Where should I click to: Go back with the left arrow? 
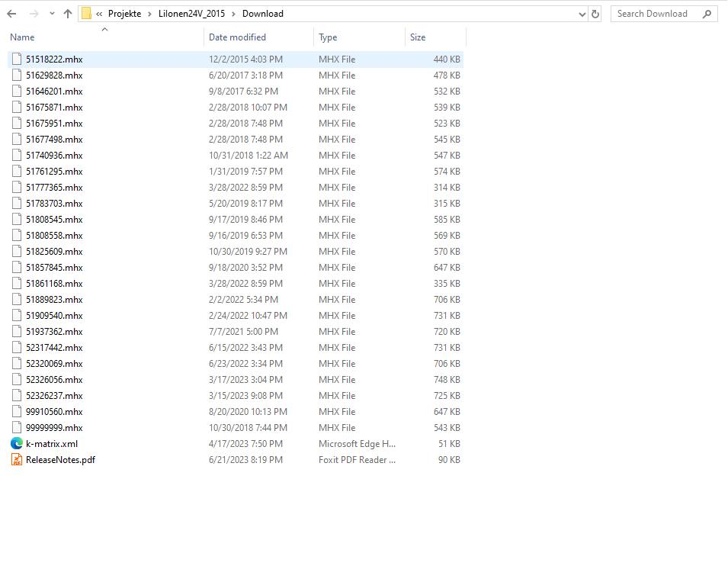tap(11, 14)
